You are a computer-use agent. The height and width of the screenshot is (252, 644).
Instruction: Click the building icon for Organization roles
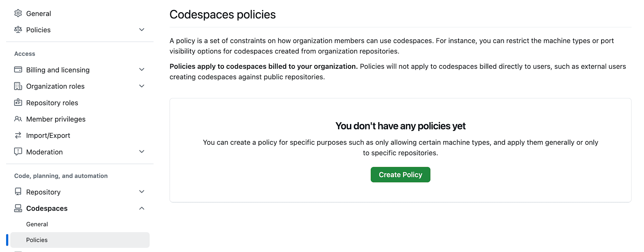tap(18, 86)
